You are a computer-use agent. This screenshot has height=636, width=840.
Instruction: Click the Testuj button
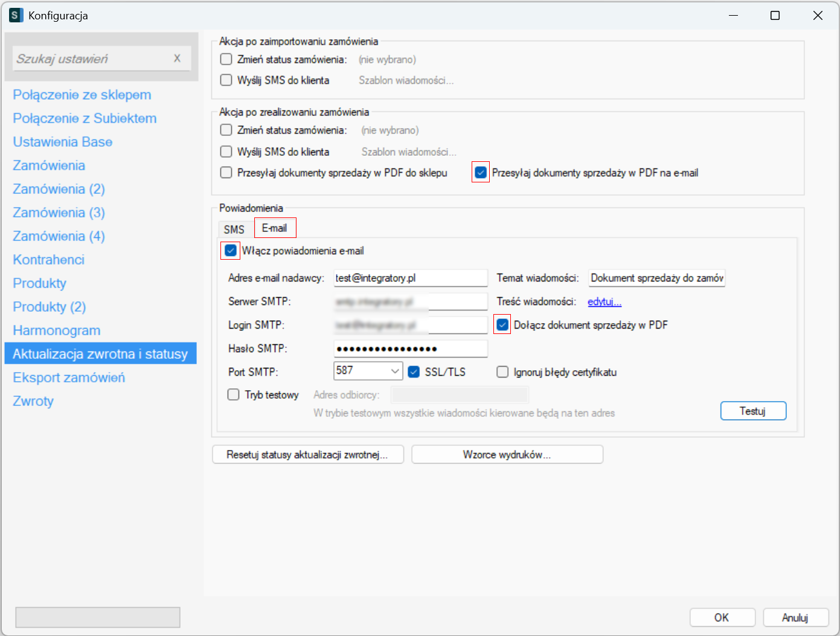tap(753, 411)
